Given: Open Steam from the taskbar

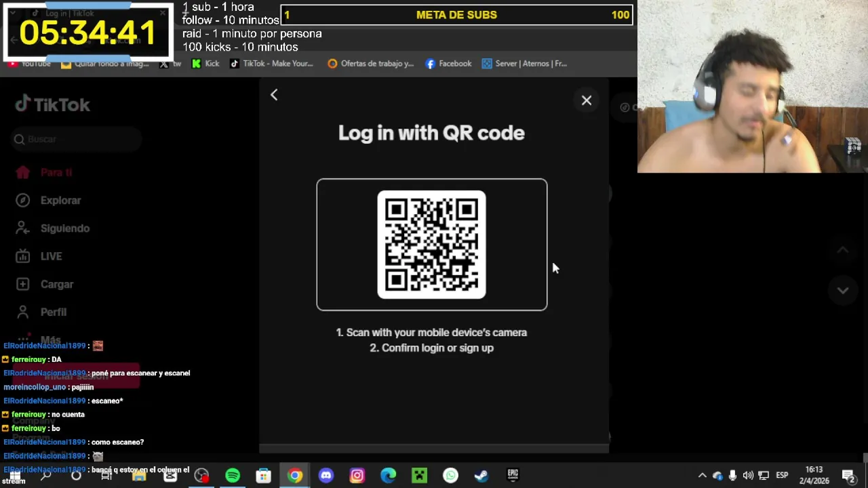Looking at the screenshot, I should 481,476.
